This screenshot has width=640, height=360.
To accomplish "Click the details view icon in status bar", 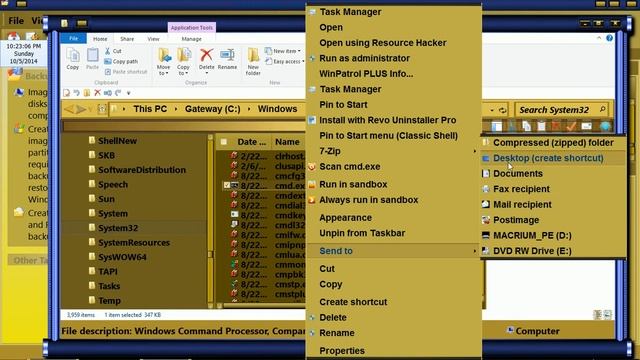I will [598, 315].
